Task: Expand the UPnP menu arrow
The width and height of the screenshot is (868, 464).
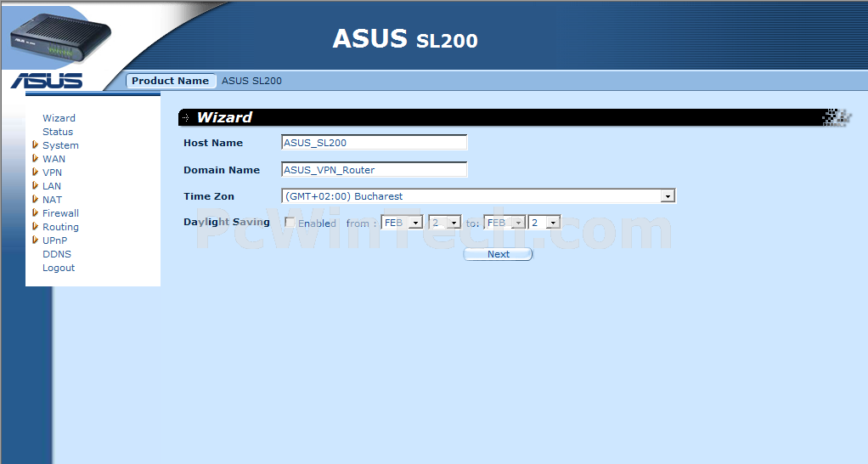Action: 35,240
